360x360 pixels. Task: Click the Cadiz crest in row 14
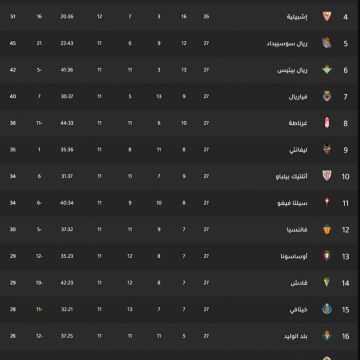click(x=327, y=283)
